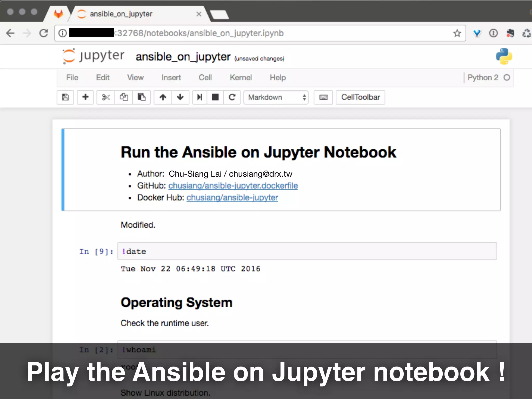Switch to the GitLab pinned tab
The width and height of the screenshot is (532, 399).
[x=58, y=14]
